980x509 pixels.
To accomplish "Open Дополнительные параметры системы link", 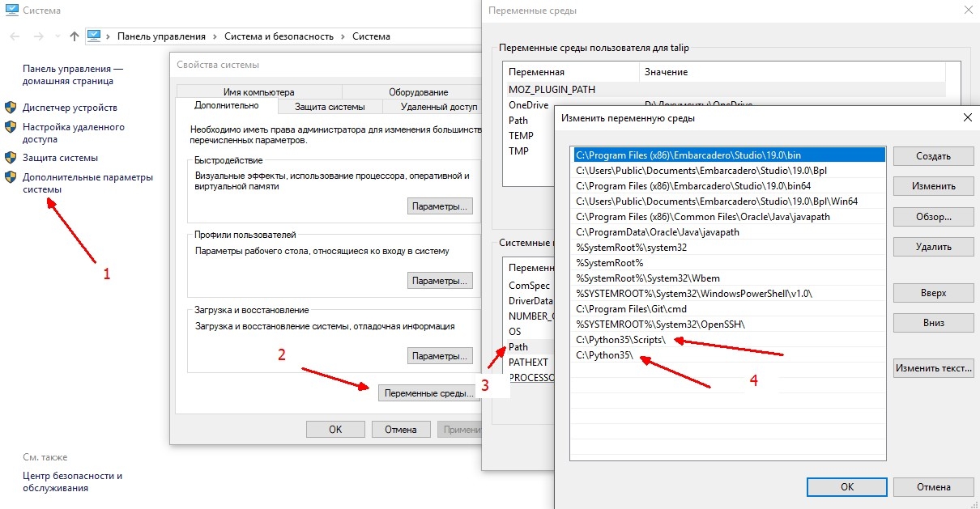I will [x=87, y=183].
